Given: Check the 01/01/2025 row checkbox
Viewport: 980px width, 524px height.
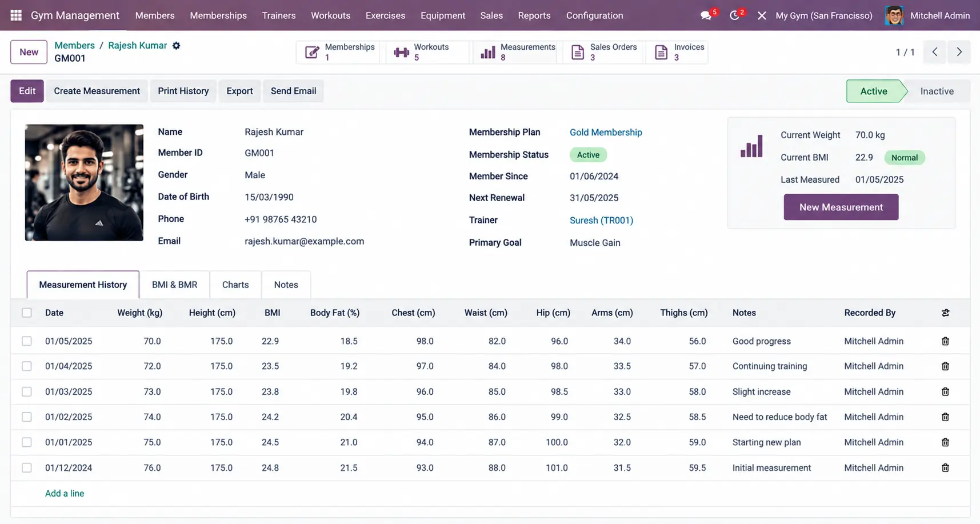Looking at the screenshot, I should tap(27, 442).
